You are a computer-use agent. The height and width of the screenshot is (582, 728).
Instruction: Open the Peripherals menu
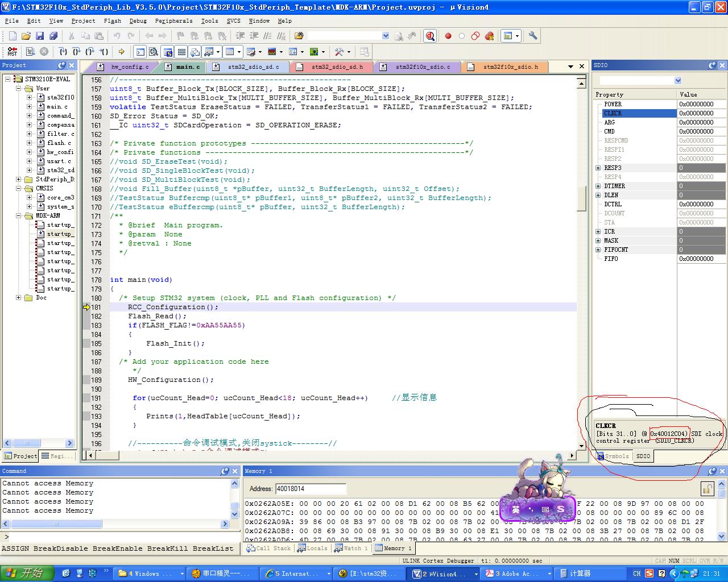click(x=173, y=20)
